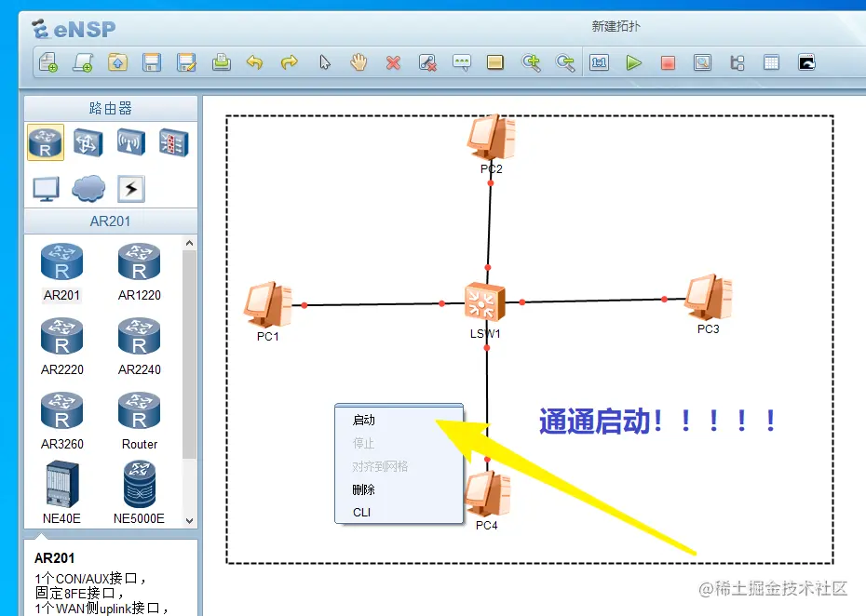Select the Router device category icon

tap(46, 142)
